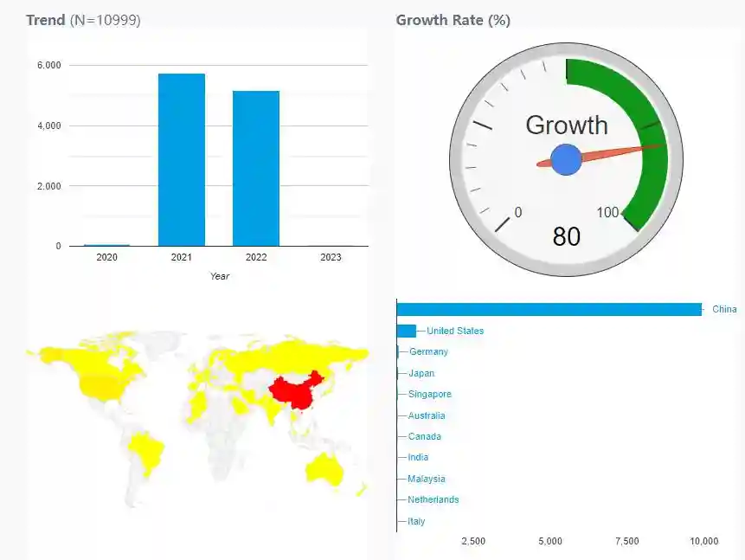Click the blue center hub of gauge
The width and height of the screenshot is (745, 560).
pyautogui.click(x=566, y=160)
